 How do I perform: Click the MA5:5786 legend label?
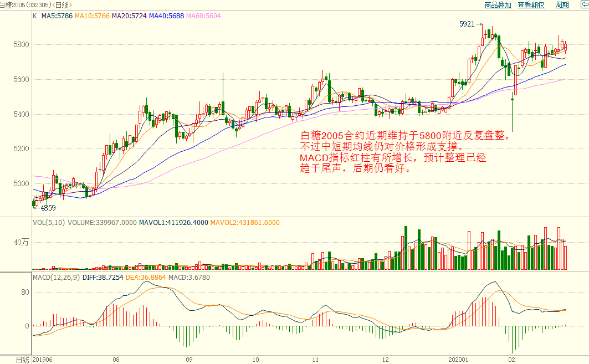(x=57, y=16)
